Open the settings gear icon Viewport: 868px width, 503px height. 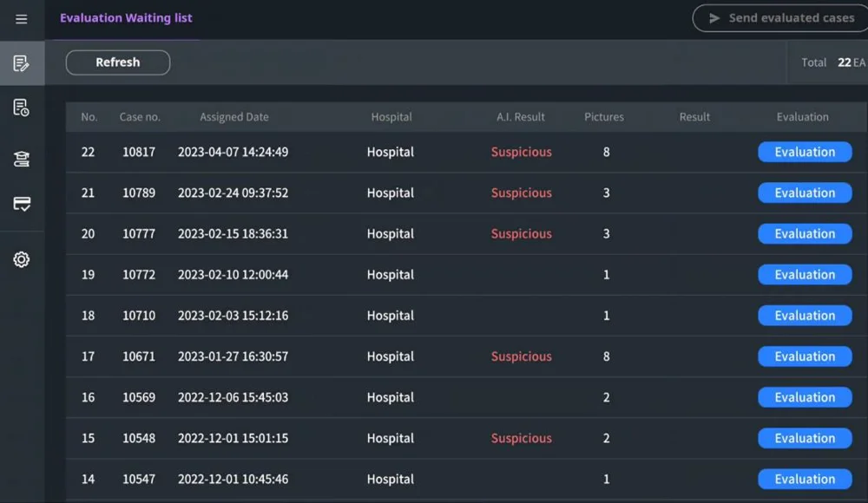[22, 259]
